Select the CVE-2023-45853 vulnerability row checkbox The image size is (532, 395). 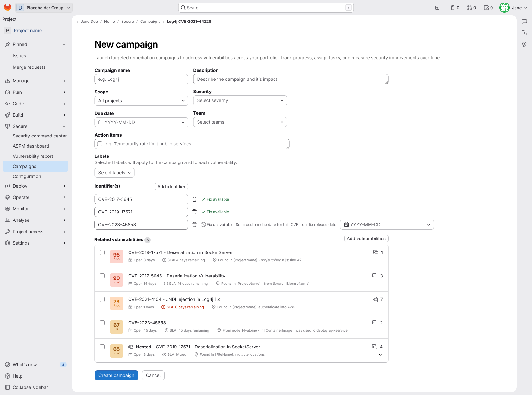click(102, 323)
